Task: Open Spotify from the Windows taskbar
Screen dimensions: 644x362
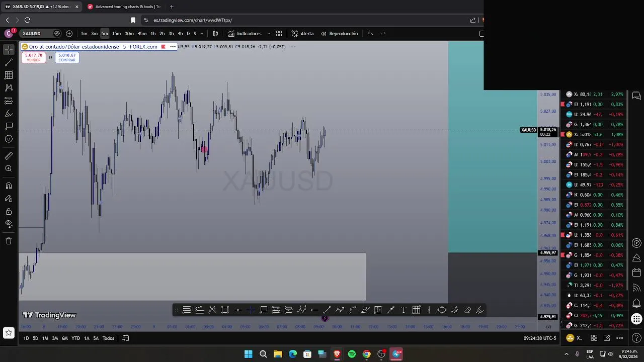Action: click(352, 354)
